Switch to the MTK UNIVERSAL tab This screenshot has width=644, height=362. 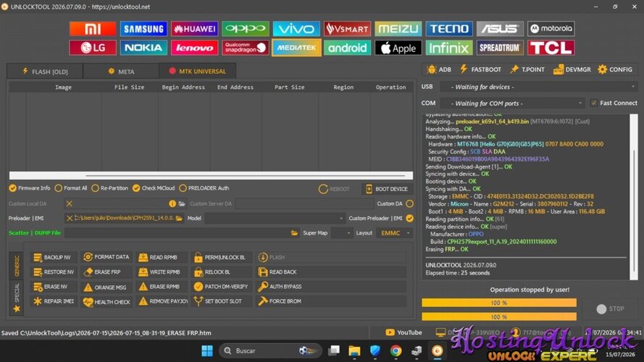click(x=198, y=72)
